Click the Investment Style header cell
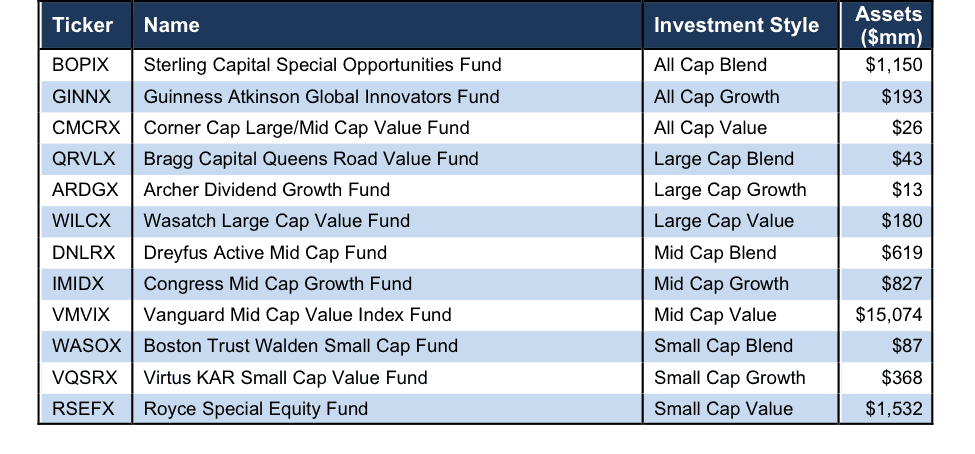 pos(741,25)
